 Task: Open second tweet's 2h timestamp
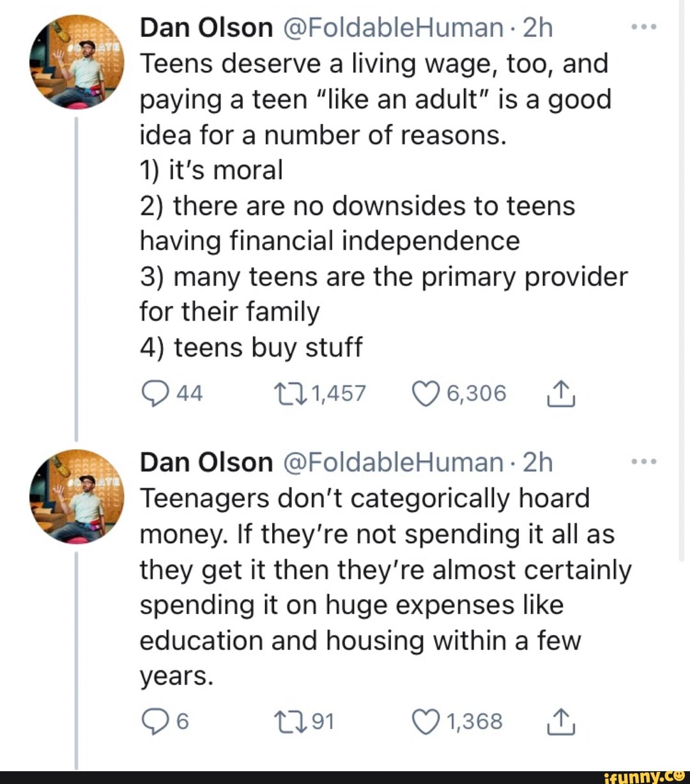[537, 462]
